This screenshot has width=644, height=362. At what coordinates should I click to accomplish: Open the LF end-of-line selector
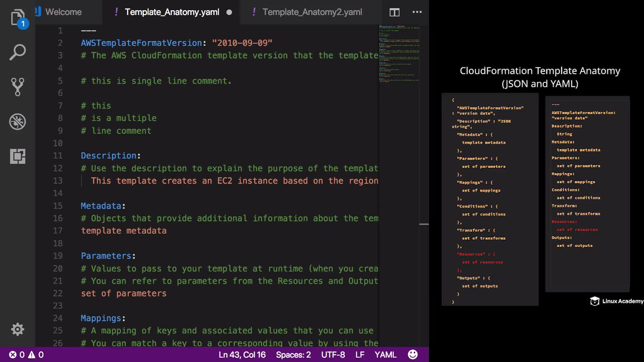(x=360, y=355)
